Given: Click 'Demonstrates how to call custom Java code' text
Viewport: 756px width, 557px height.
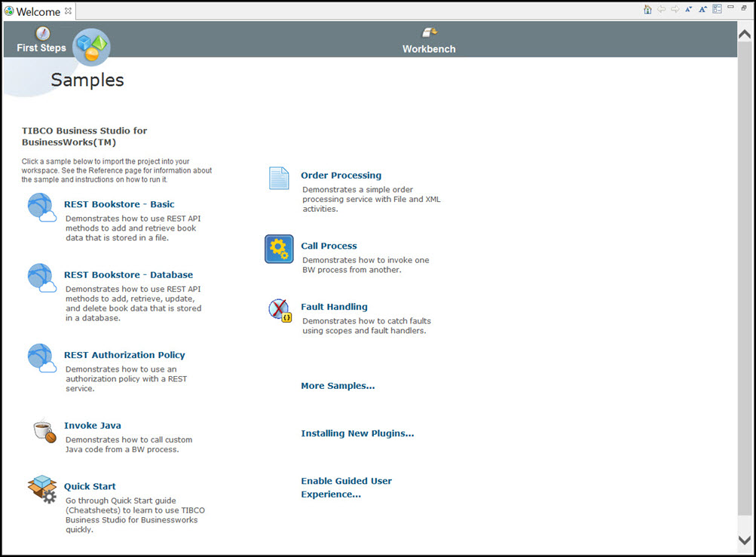Looking at the screenshot, I should (x=129, y=445).
